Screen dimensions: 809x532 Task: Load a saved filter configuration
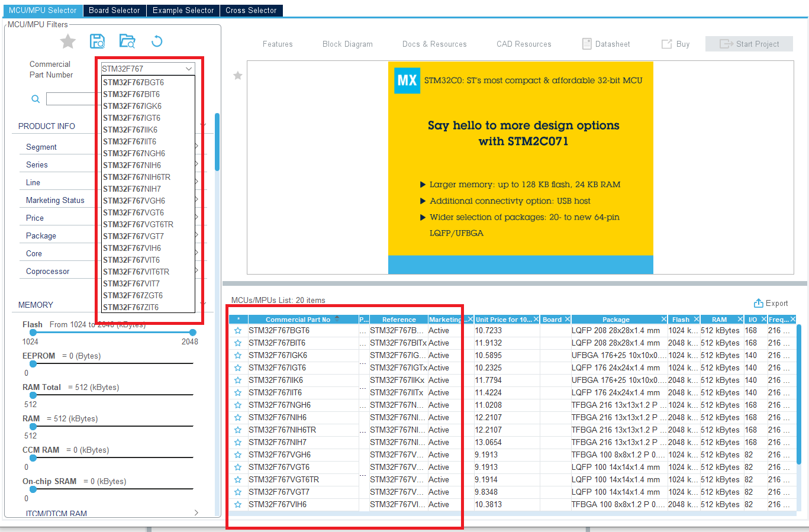pyautogui.click(x=125, y=41)
